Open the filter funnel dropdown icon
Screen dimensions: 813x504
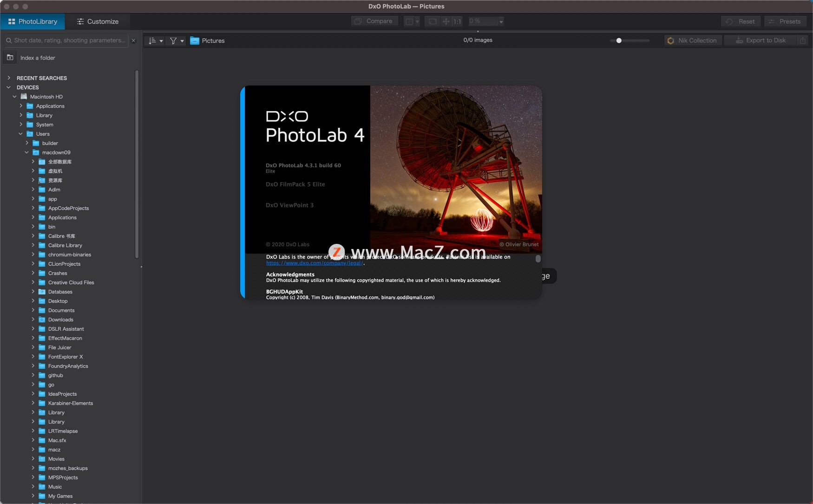point(177,41)
